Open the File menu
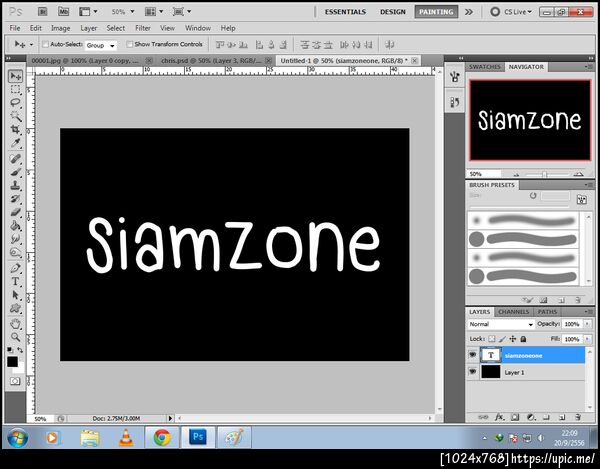 pyautogui.click(x=15, y=28)
